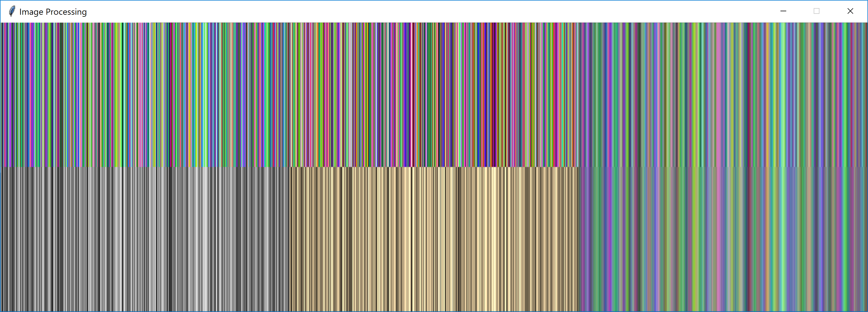Click the Tk feather icon in title bar
This screenshot has height=312, width=868.
12,12
